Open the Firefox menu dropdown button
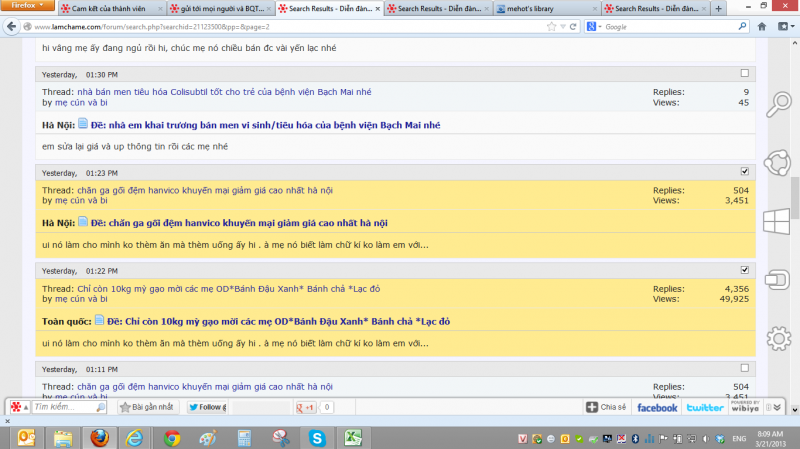 [26, 6]
